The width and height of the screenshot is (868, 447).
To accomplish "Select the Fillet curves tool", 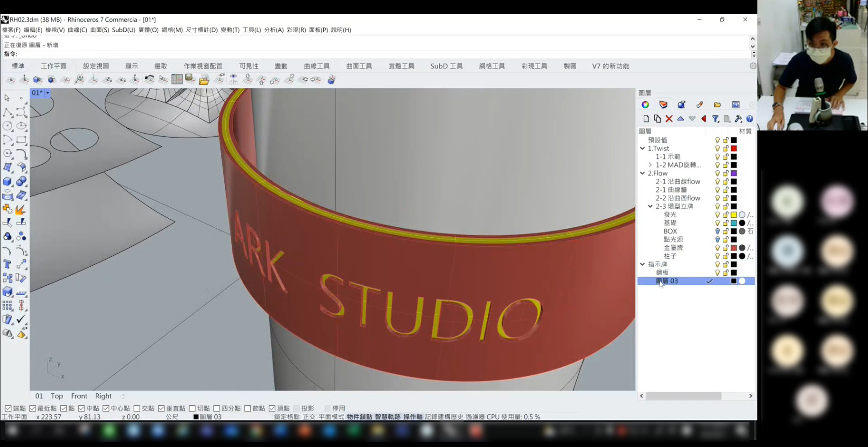I will tap(21, 154).
